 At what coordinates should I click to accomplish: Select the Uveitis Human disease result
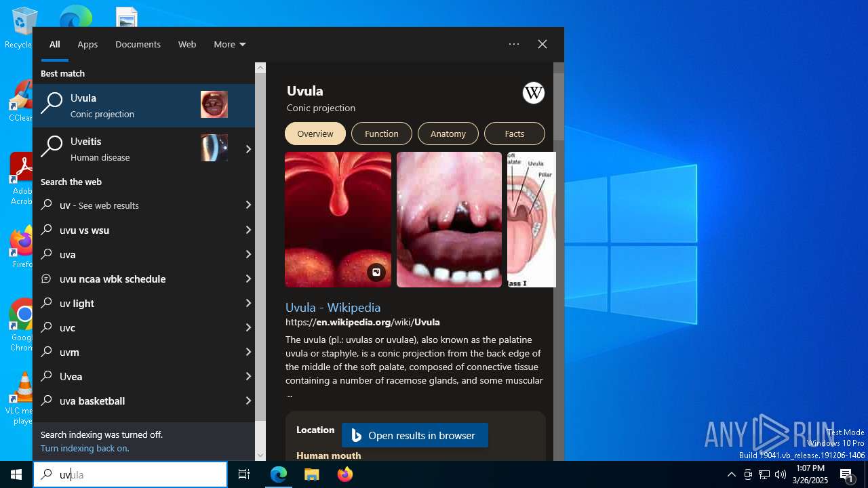136,149
